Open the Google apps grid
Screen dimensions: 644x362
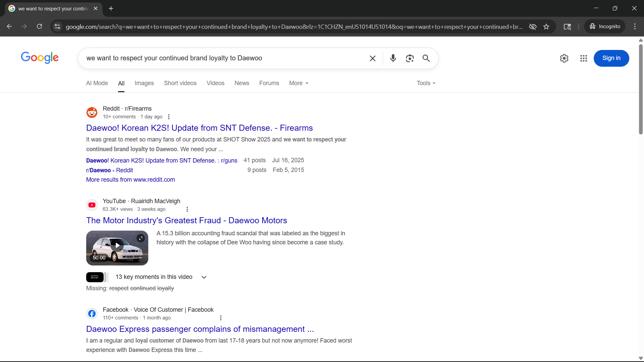pyautogui.click(x=584, y=58)
